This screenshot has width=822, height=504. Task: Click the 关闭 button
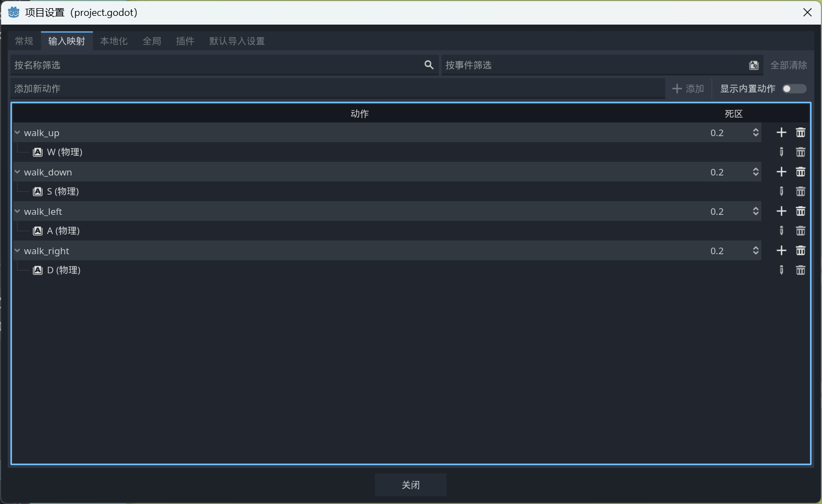coord(410,485)
